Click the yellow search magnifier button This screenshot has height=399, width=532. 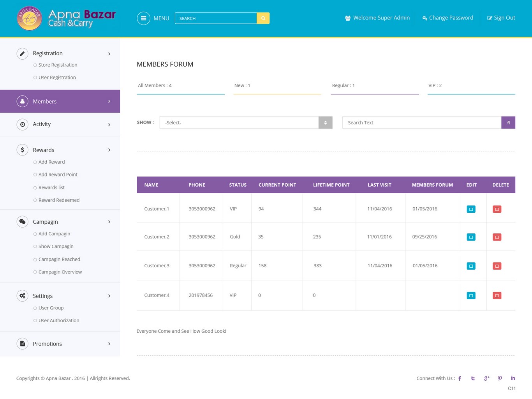click(x=263, y=18)
